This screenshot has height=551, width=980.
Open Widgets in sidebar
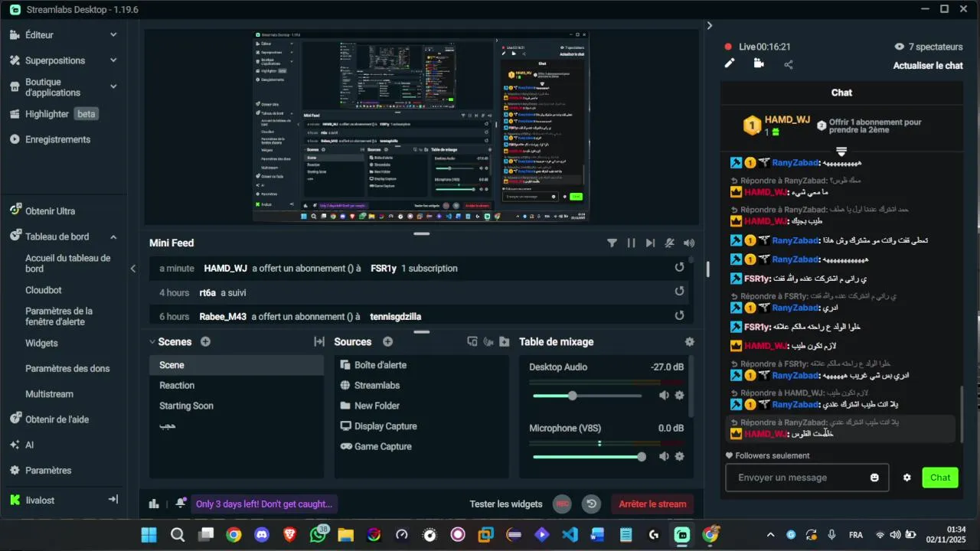pos(41,343)
